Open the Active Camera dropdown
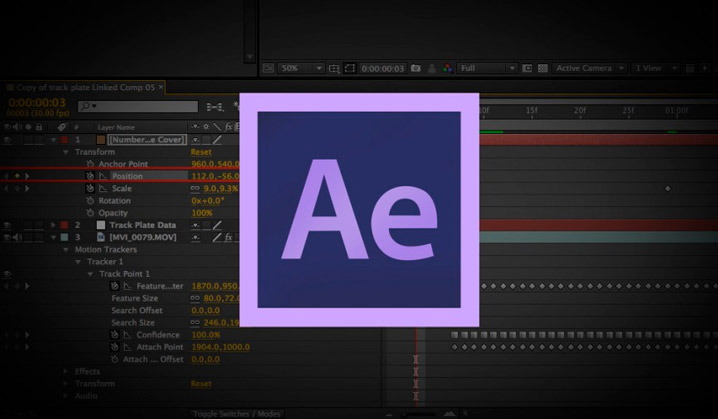Screen dimensions: 718x419 click(x=589, y=68)
